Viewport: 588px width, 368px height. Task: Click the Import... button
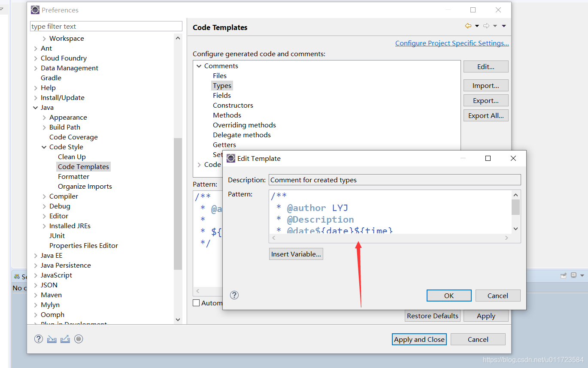click(x=486, y=85)
